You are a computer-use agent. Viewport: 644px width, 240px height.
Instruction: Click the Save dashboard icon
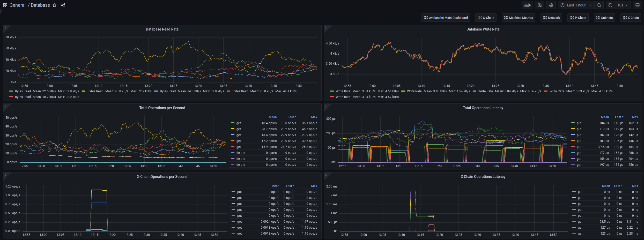540,5
